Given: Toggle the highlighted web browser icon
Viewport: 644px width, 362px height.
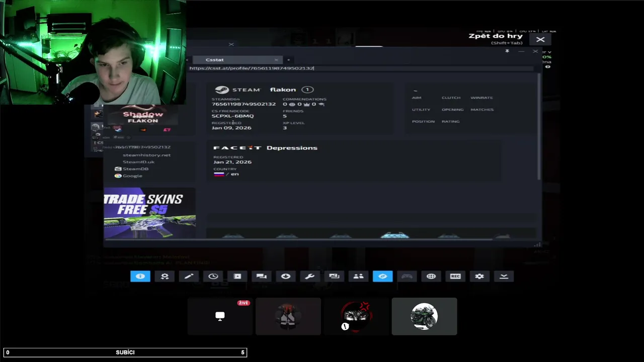Looking at the screenshot, I should coord(383,276).
